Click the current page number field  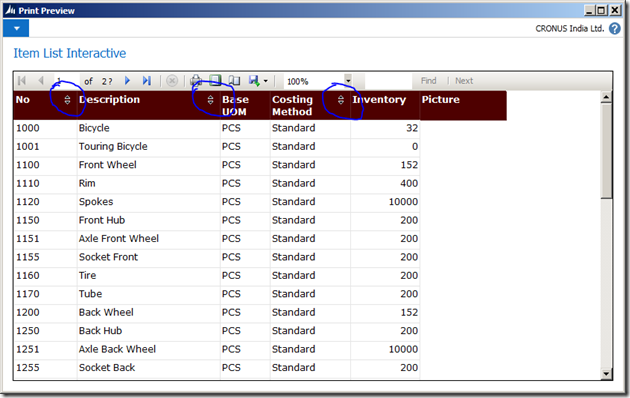click(66, 81)
